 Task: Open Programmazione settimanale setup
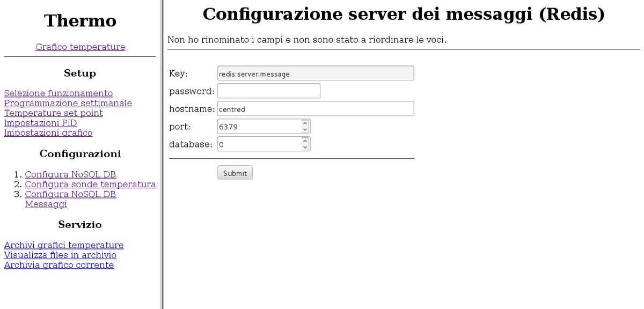68,103
